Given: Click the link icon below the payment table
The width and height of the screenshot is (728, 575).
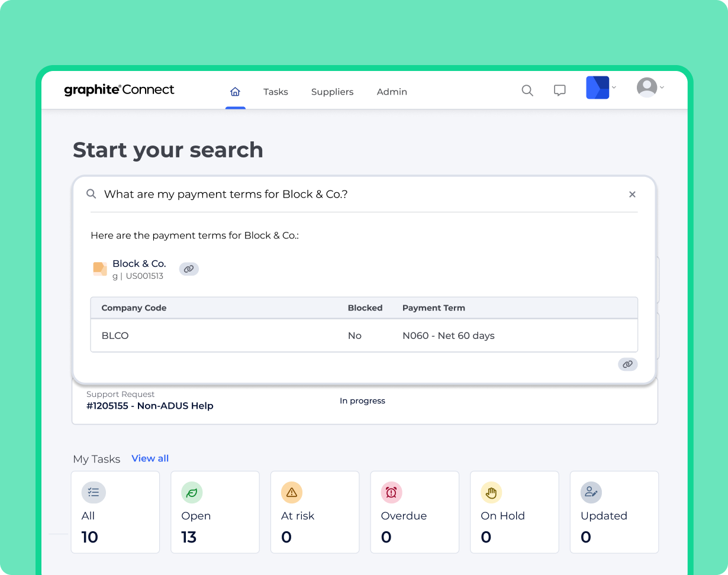Looking at the screenshot, I should coord(627,364).
